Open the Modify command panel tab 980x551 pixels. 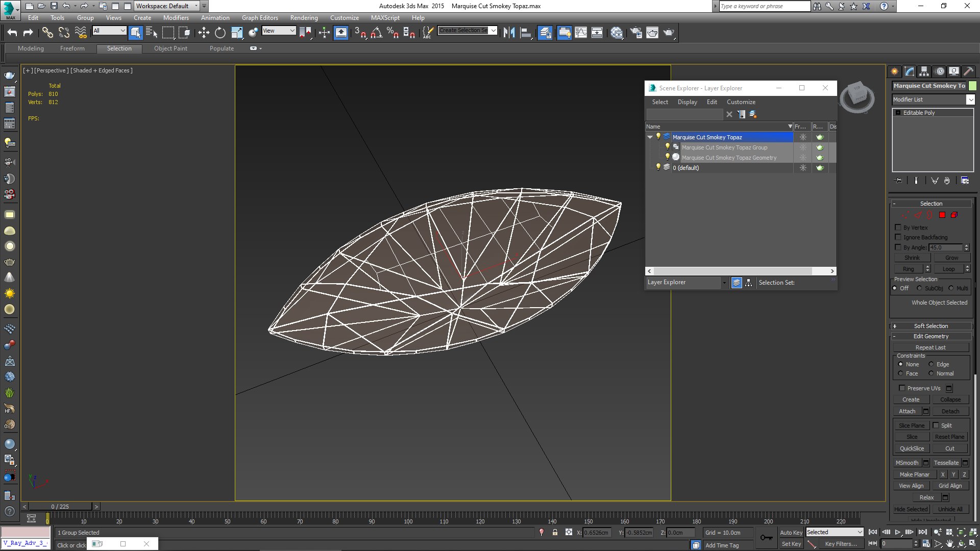click(909, 71)
